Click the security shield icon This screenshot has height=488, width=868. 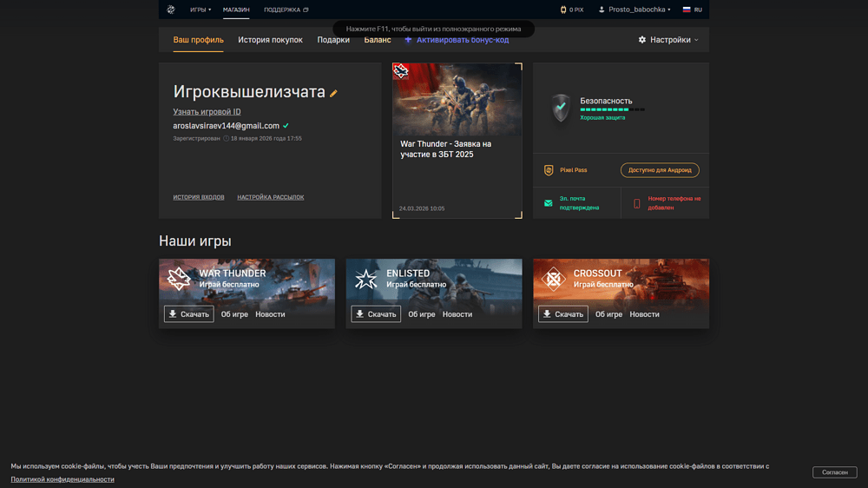(x=561, y=109)
